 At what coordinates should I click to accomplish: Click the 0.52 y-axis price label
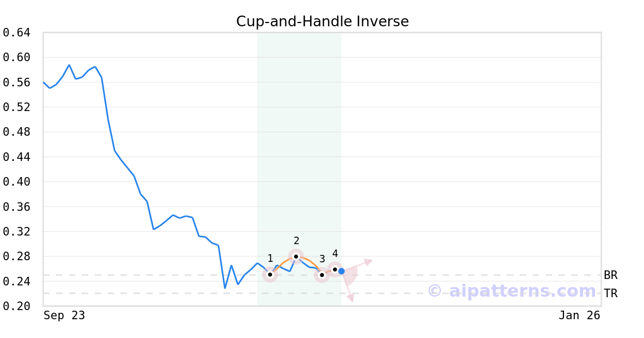coord(16,107)
